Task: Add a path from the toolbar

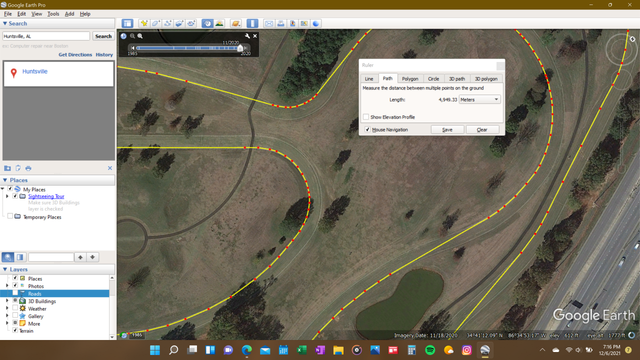Action: (167, 23)
